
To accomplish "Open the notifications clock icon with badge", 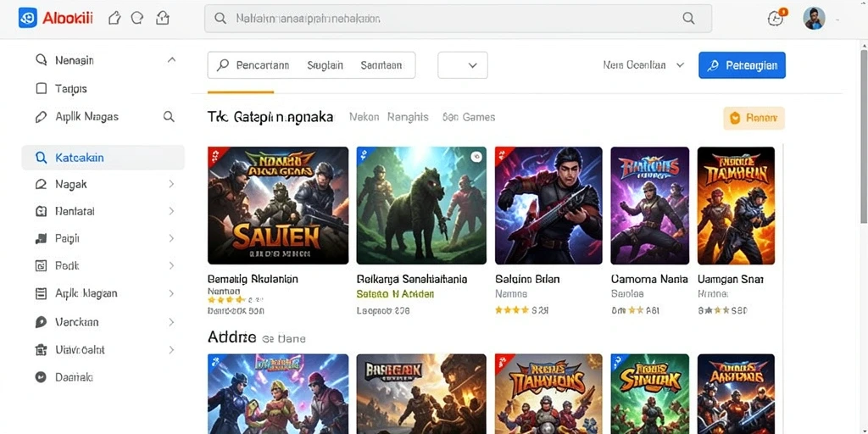I will pos(776,19).
